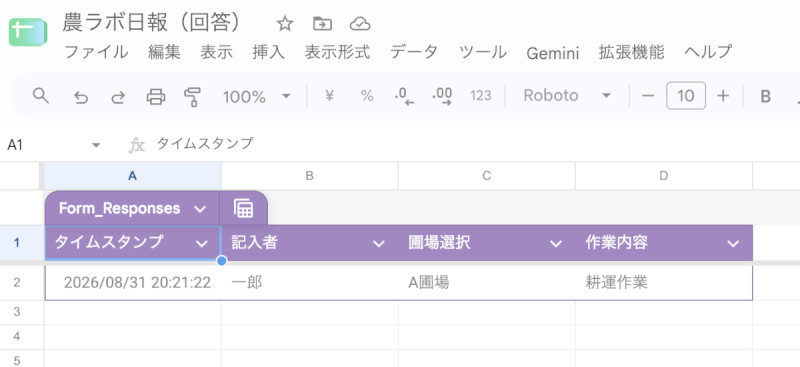Click the search magnifier icon in toolbar
This screenshot has width=800, height=367.
tap(40, 95)
